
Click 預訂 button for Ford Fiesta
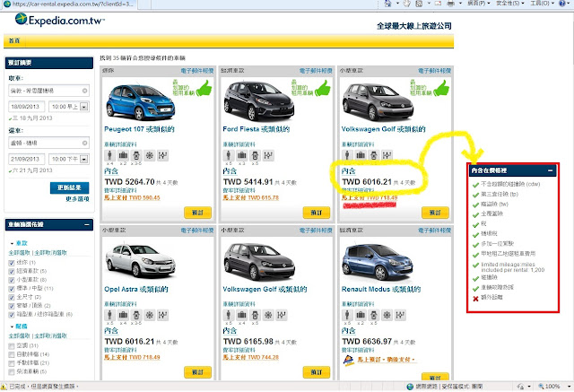tap(317, 213)
